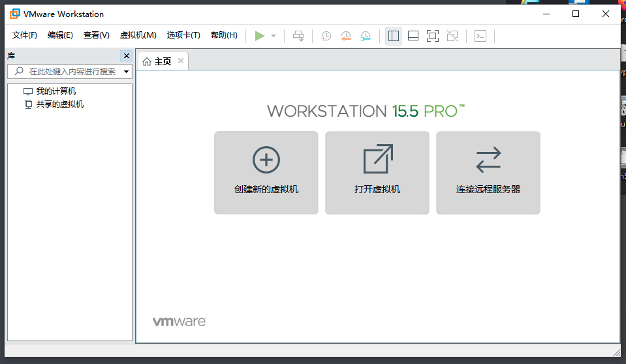Open the 文件(F) menu
Image resolution: width=626 pixels, height=364 pixels.
24,35
